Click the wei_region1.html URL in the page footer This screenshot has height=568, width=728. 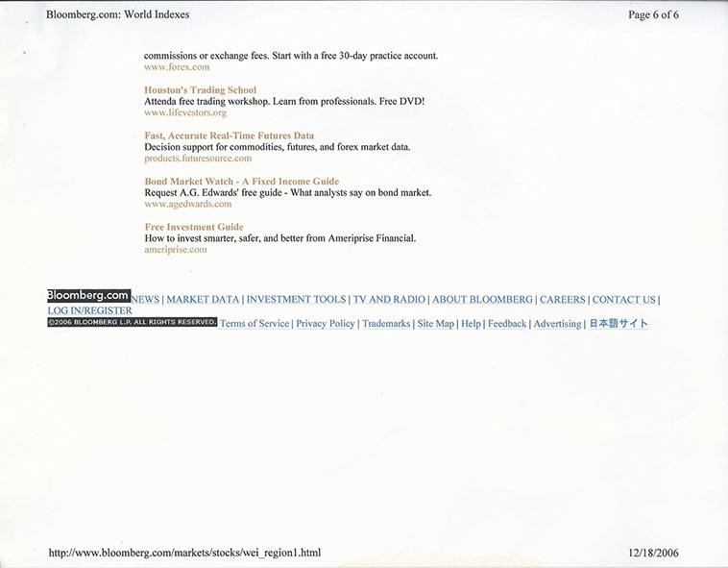point(184,553)
